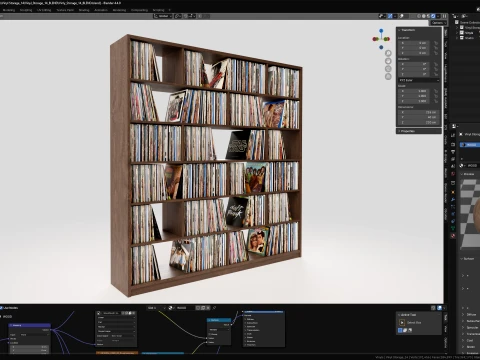Lock the Rotation Z value

coord(436,74)
